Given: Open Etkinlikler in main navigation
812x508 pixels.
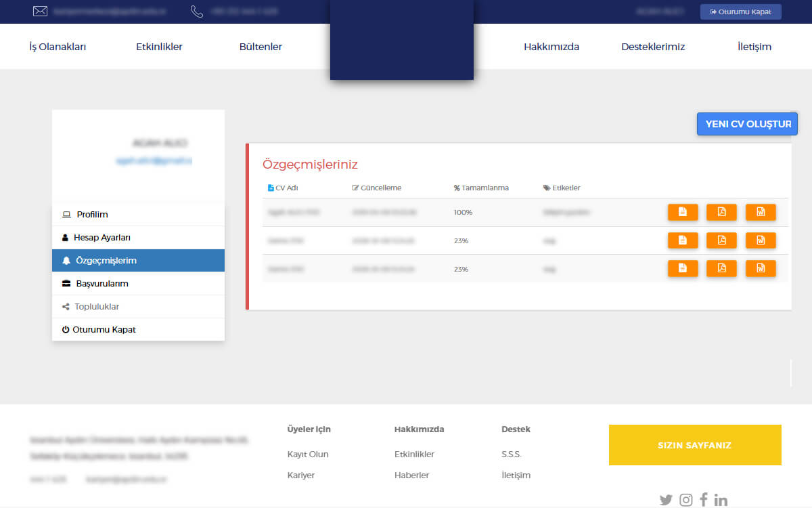Looking at the screenshot, I should (x=159, y=47).
